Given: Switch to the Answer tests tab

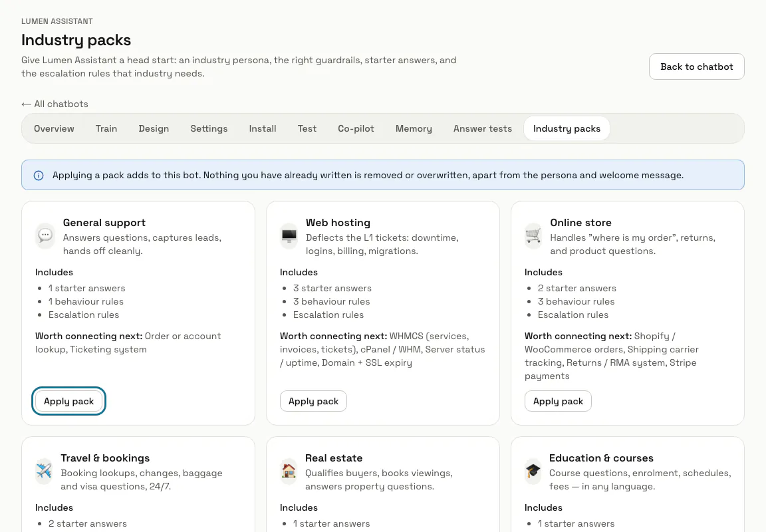Looking at the screenshot, I should tap(483, 128).
